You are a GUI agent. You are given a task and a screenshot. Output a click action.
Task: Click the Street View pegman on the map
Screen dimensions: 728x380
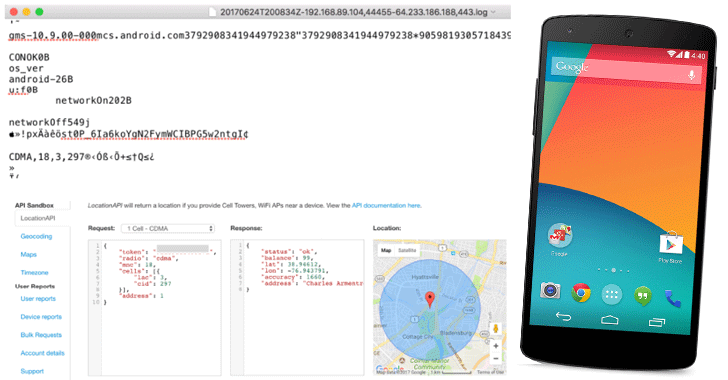pyautogui.click(x=496, y=328)
